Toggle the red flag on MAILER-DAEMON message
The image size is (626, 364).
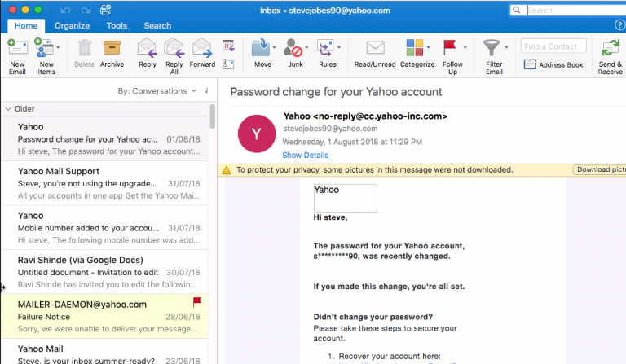196,302
